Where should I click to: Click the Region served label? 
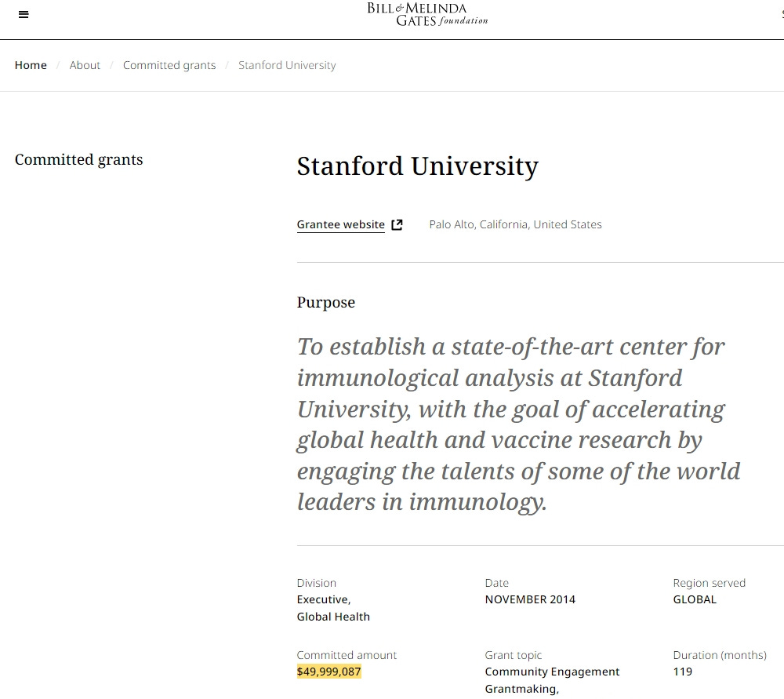(709, 583)
